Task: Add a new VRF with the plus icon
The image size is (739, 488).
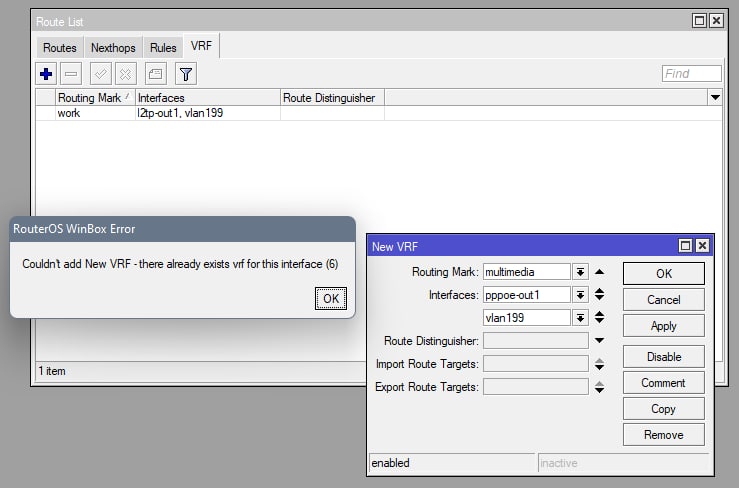Action: [46, 74]
